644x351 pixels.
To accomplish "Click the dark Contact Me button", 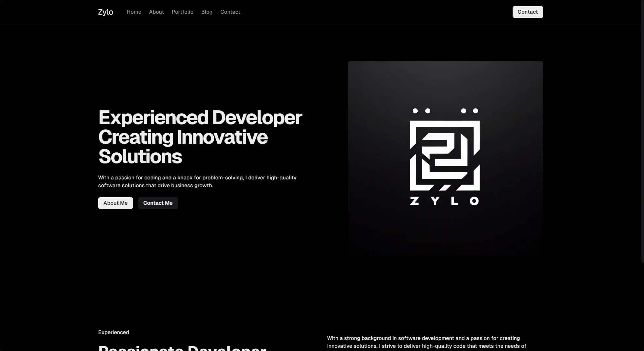I will (x=158, y=203).
